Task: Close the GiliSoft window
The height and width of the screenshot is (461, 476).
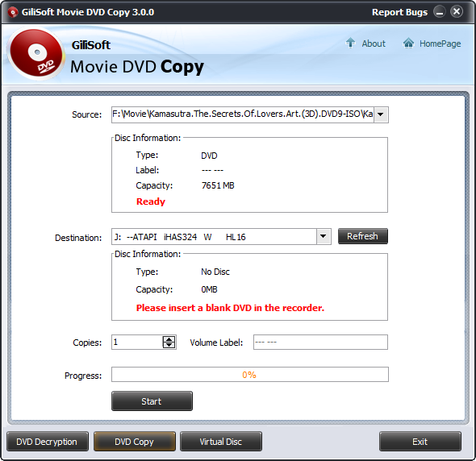Action: point(457,12)
